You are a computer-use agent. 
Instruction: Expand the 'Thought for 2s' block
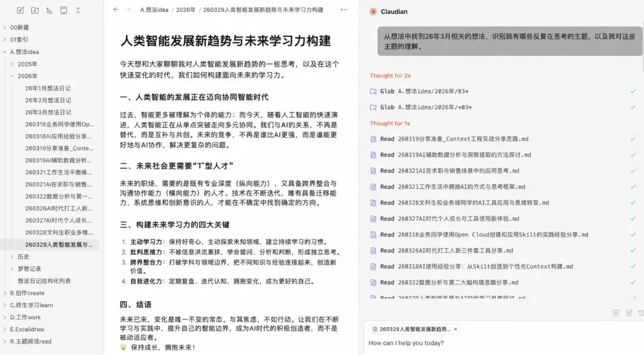pyautogui.click(x=390, y=76)
